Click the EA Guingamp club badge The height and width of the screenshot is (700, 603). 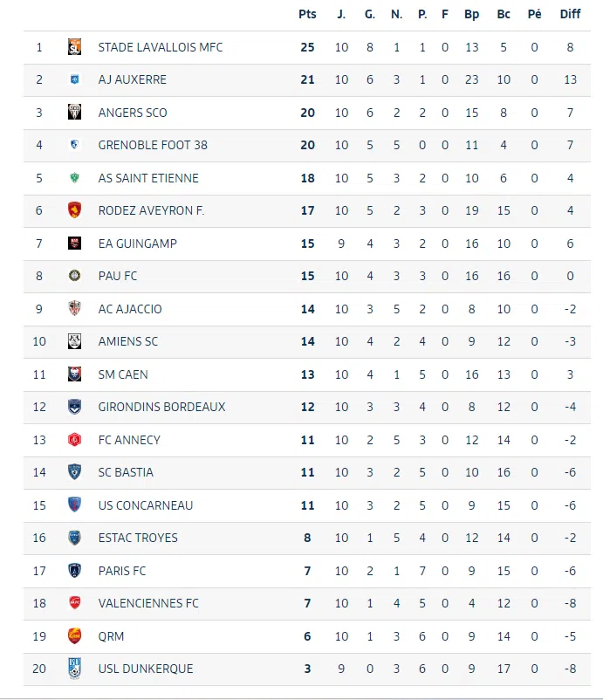75,244
